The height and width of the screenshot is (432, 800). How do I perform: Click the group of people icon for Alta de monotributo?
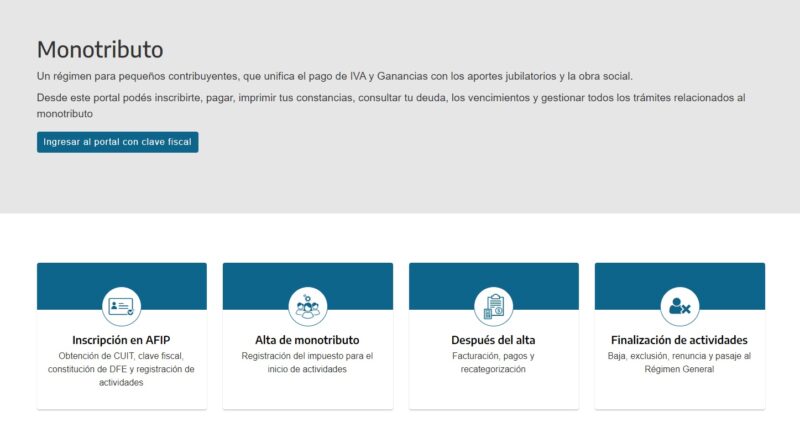point(307,307)
